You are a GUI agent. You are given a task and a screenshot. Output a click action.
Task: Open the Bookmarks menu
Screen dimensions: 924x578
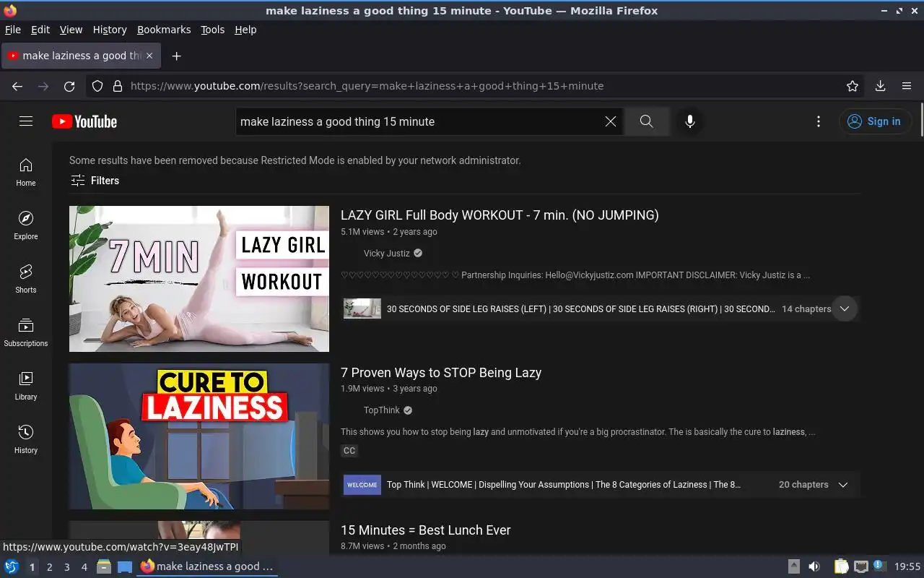click(x=164, y=30)
